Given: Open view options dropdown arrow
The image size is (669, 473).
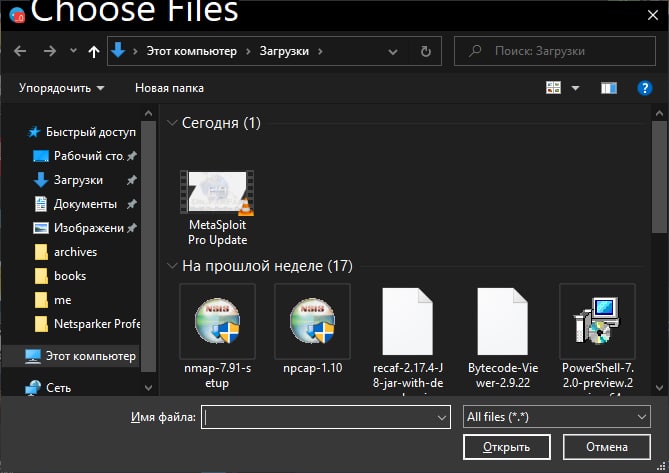Looking at the screenshot, I should coord(575,88).
